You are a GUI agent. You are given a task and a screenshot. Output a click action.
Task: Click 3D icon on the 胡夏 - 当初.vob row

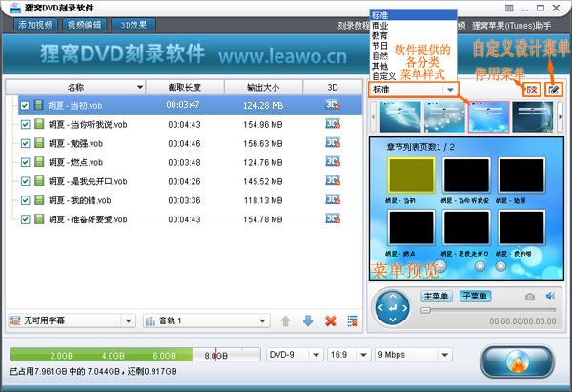point(333,105)
